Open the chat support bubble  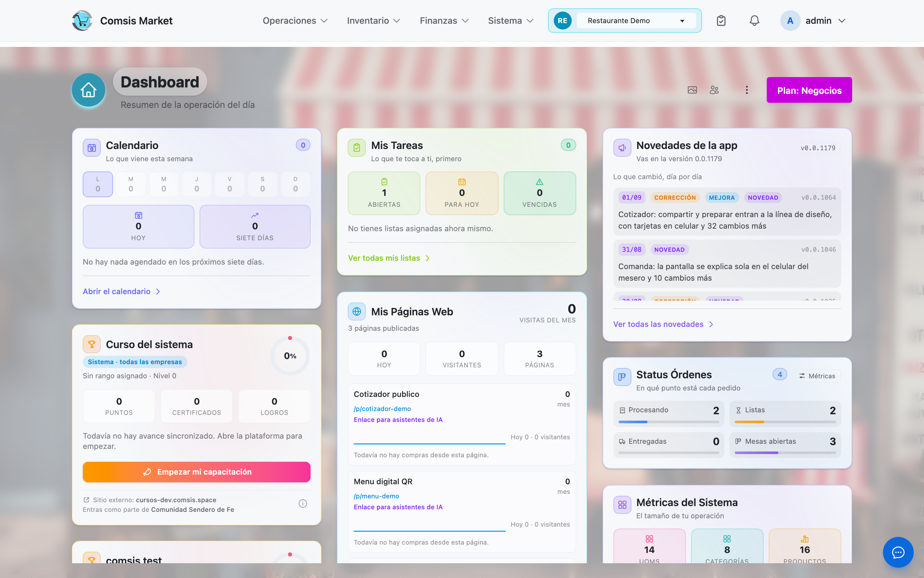(898, 552)
